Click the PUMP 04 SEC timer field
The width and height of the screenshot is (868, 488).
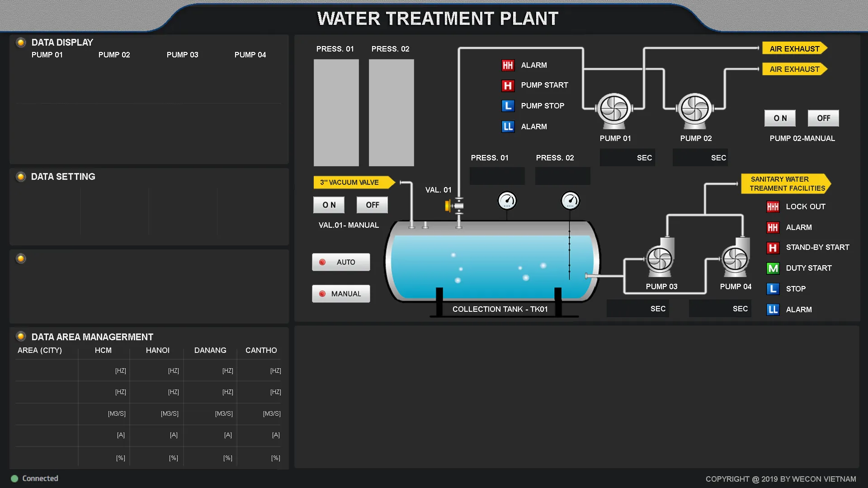pos(720,309)
